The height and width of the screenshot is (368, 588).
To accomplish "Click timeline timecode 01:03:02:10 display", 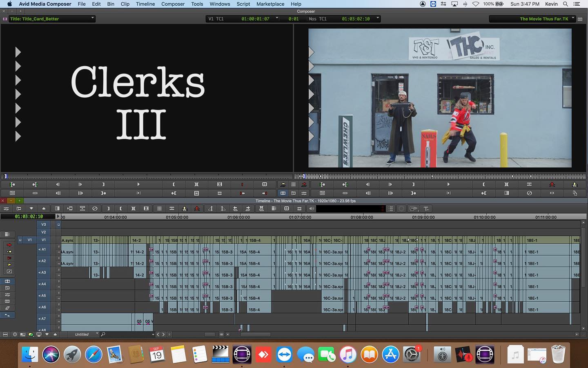I will [x=29, y=216].
